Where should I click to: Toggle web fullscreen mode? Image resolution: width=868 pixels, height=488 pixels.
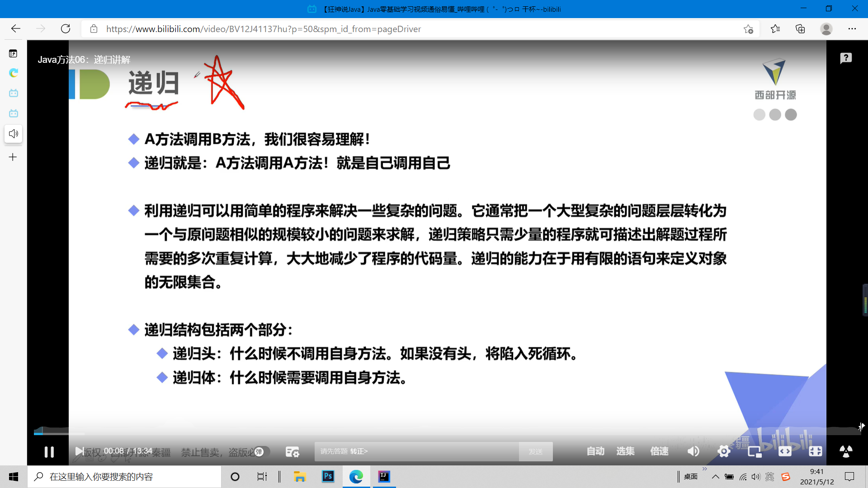tap(815, 451)
